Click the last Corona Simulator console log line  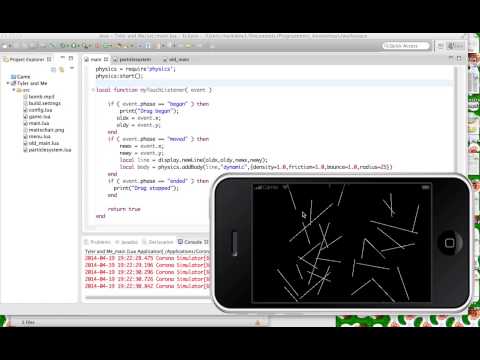(148, 286)
